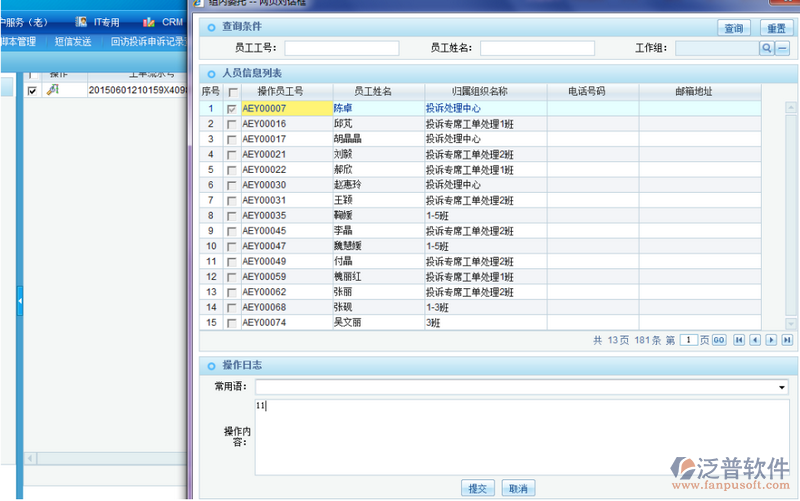Click the 工作组 search magnifier icon
Image resolution: width=800 pixels, height=501 pixels.
(767, 48)
